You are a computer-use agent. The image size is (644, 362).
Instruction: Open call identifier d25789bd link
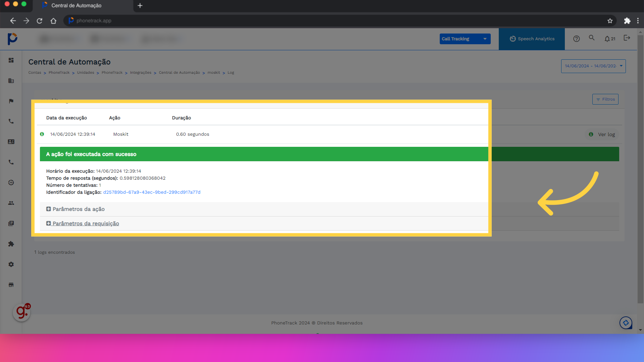click(x=152, y=192)
